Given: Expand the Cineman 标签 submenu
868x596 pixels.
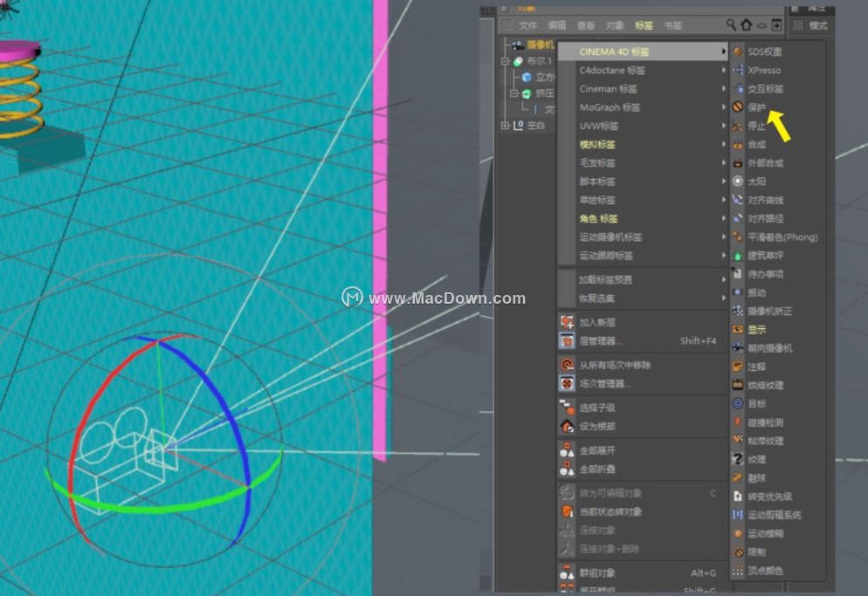Looking at the screenshot, I should [643, 88].
